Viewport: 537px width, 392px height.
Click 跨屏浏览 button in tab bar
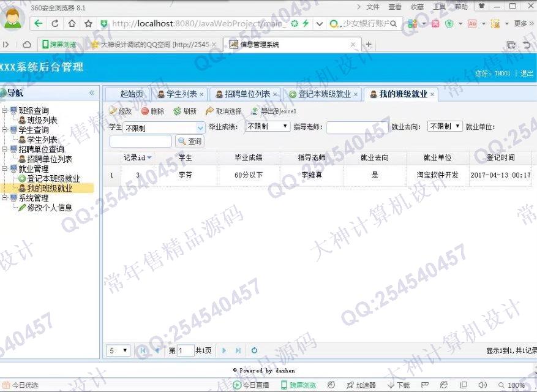[59, 45]
